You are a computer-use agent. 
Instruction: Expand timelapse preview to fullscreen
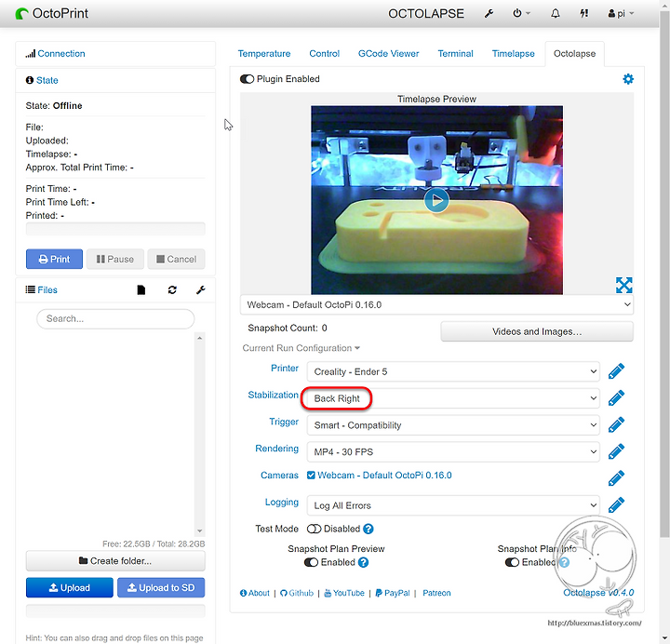click(623, 285)
